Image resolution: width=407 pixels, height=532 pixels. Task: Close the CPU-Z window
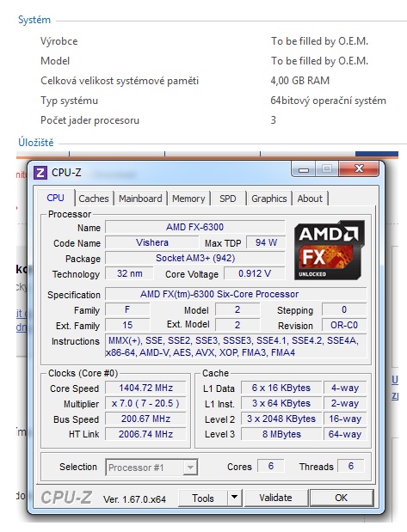359,168
